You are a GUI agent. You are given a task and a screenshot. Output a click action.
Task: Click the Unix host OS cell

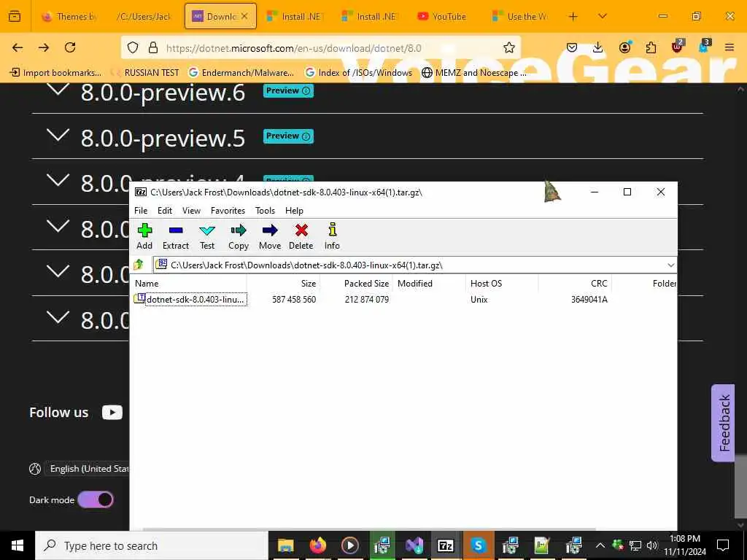479,300
